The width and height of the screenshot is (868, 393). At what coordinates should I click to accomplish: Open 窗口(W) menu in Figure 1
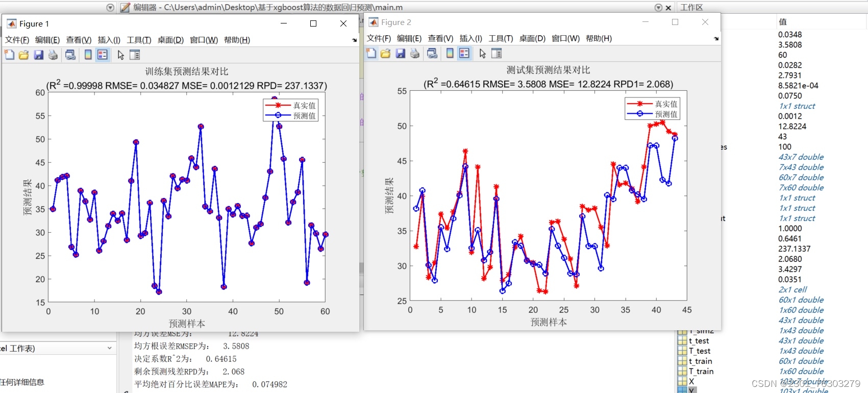point(204,40)
